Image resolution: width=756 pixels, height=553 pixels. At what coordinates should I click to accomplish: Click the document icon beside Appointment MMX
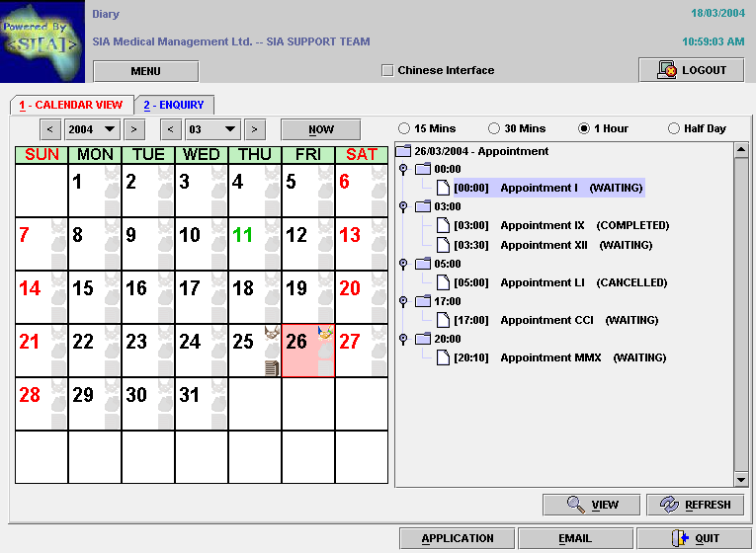click(444, 357)
